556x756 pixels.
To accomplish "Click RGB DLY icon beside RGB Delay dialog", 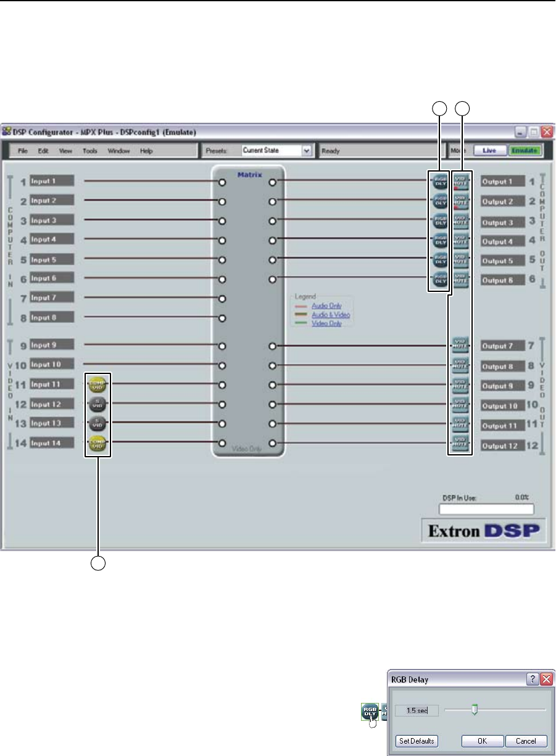I will (x=370, y=712).
